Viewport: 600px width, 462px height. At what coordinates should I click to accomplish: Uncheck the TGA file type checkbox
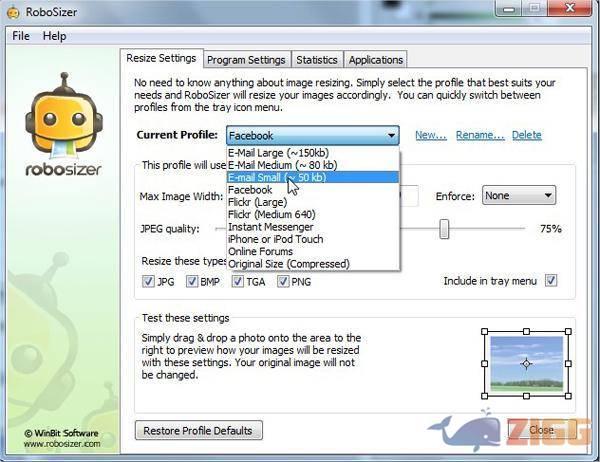pos(239,282)
